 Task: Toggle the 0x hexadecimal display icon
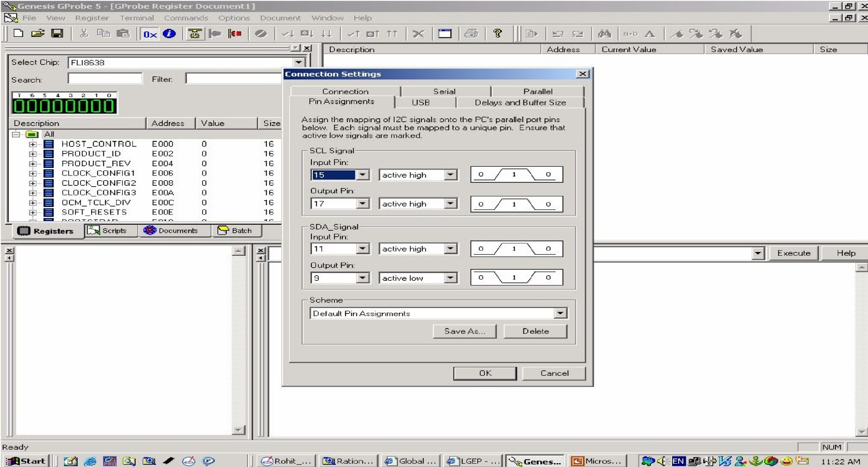[150, 34]
